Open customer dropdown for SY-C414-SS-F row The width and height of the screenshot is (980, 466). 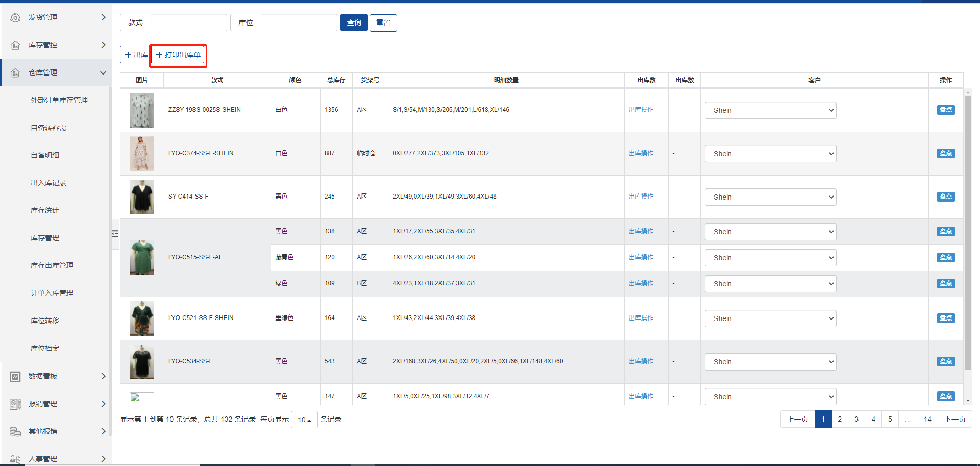[x=770, y=197]
